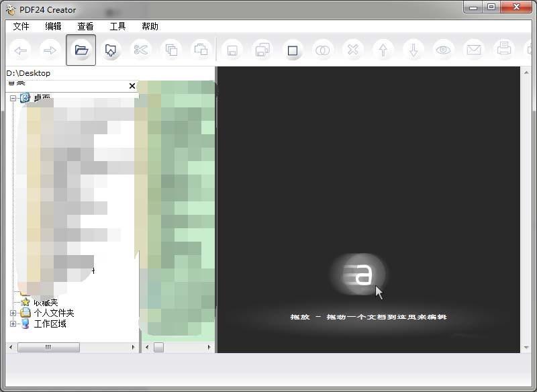
Task: Click the move page up arrow
Action: click(x=382, y=50)
